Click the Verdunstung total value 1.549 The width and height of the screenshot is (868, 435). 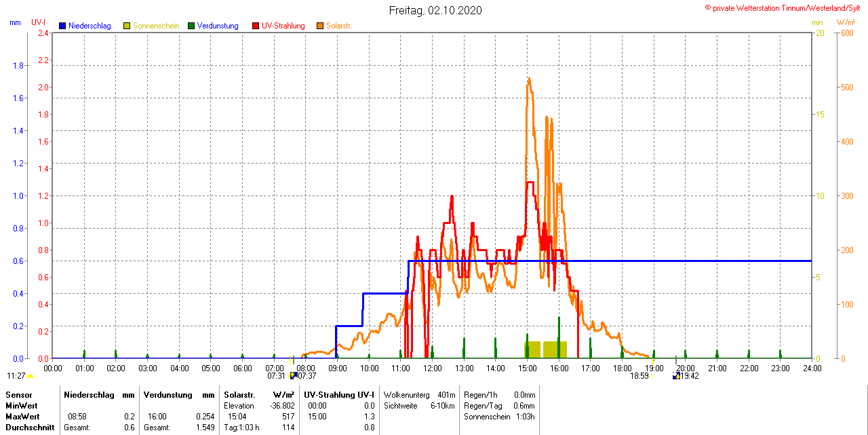tap(205, 428)
